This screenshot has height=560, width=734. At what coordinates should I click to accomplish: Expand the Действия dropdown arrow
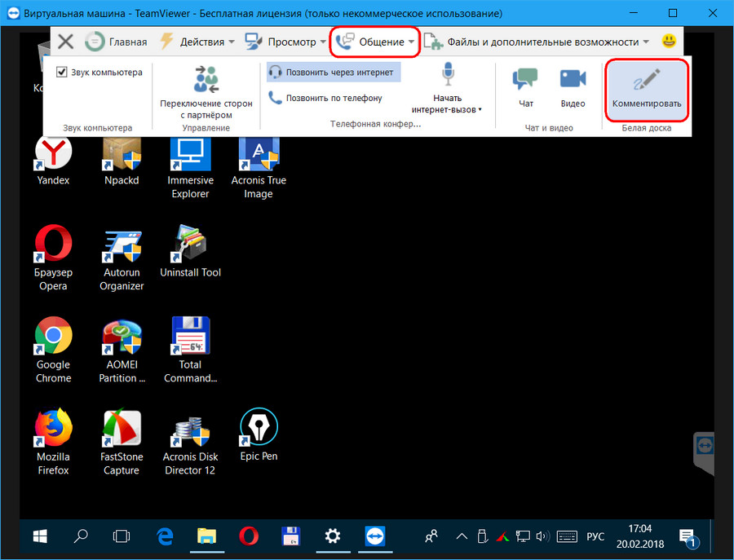pyautogui.click(x=232, y=42)
